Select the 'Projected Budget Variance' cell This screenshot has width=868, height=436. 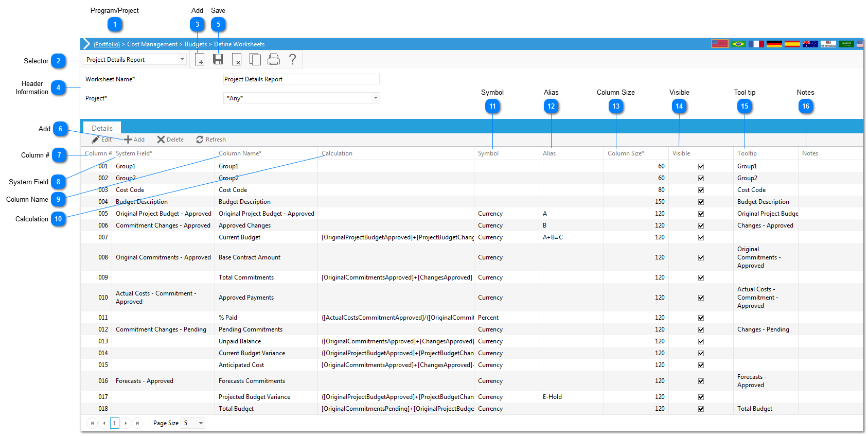click(254, 397)
